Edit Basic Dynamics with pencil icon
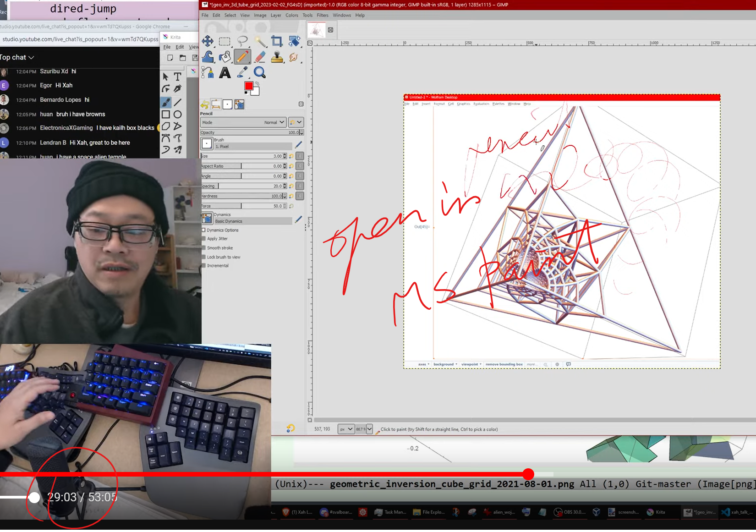756x532 pixels. 299,219
